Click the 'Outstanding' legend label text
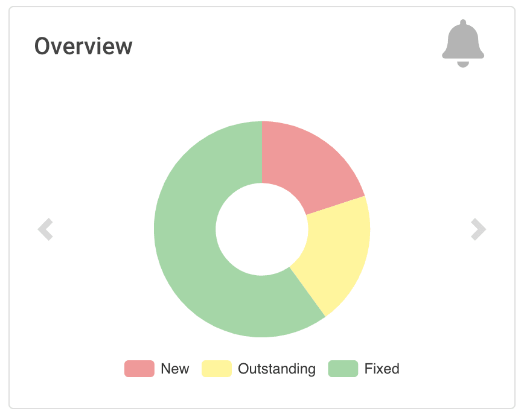The height and width of the screenshot is (420, 524). [277, 369]
